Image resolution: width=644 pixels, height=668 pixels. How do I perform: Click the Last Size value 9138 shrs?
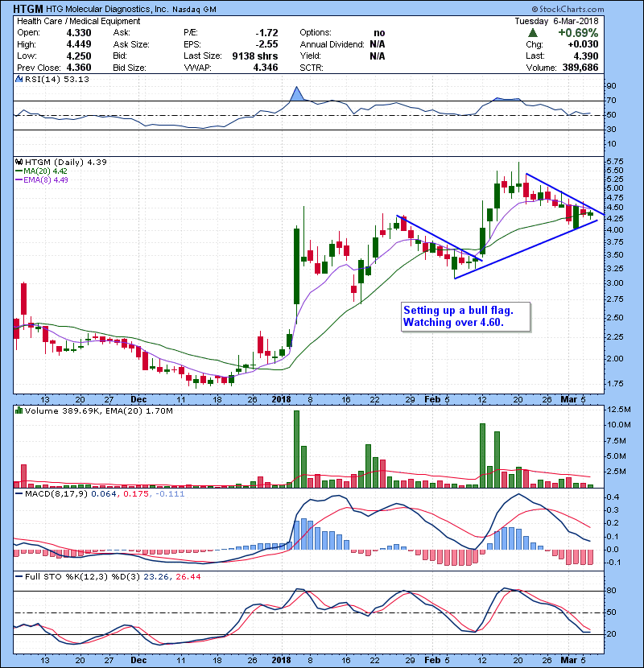255,56
